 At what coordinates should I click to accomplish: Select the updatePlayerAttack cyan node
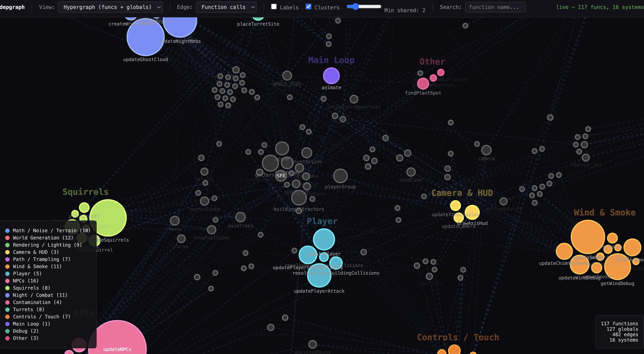(x=319, y=275)
